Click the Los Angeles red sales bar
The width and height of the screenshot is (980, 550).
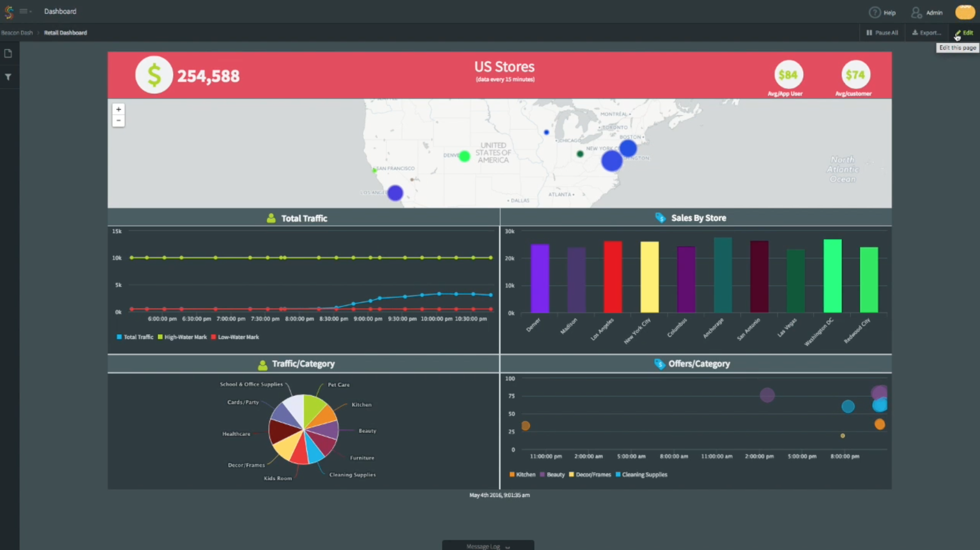[x=613, y=277]
